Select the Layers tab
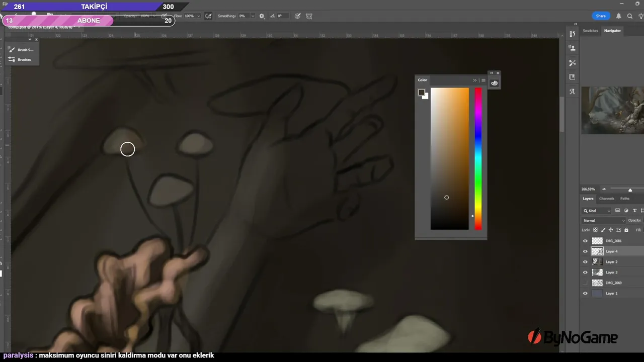This screenshot has width=644, height=362. click(x=588, y=199)
